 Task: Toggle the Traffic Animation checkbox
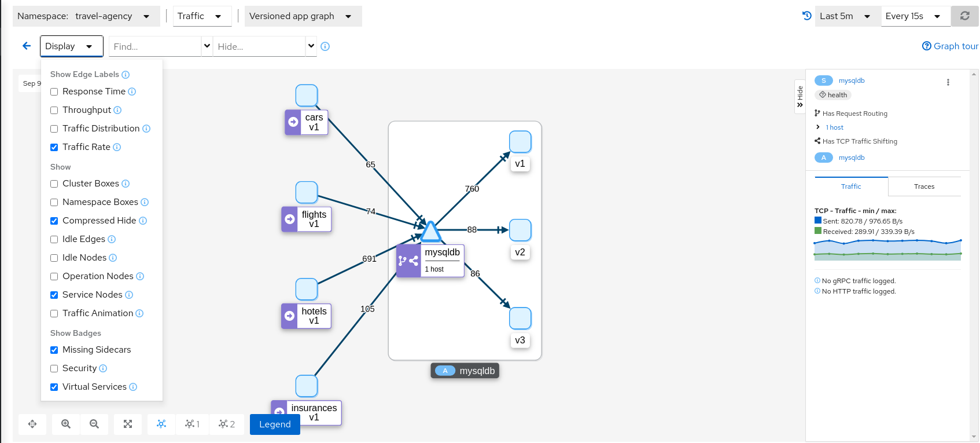54,313
